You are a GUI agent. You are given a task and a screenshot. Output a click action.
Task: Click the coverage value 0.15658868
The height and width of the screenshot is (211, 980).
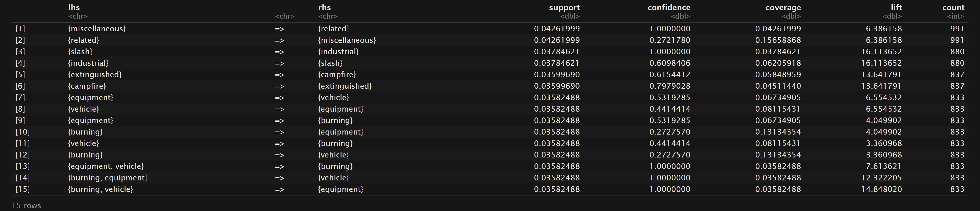(778, 40)
